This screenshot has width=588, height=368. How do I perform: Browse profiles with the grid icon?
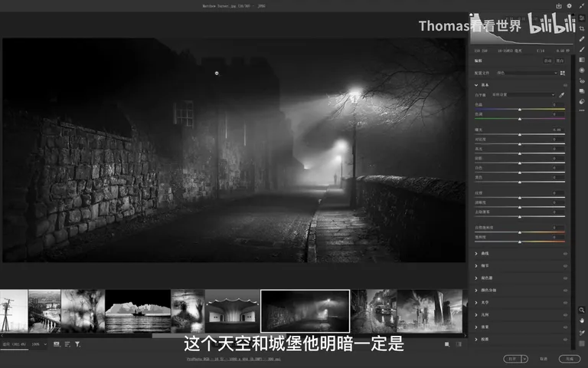[563, 73]
